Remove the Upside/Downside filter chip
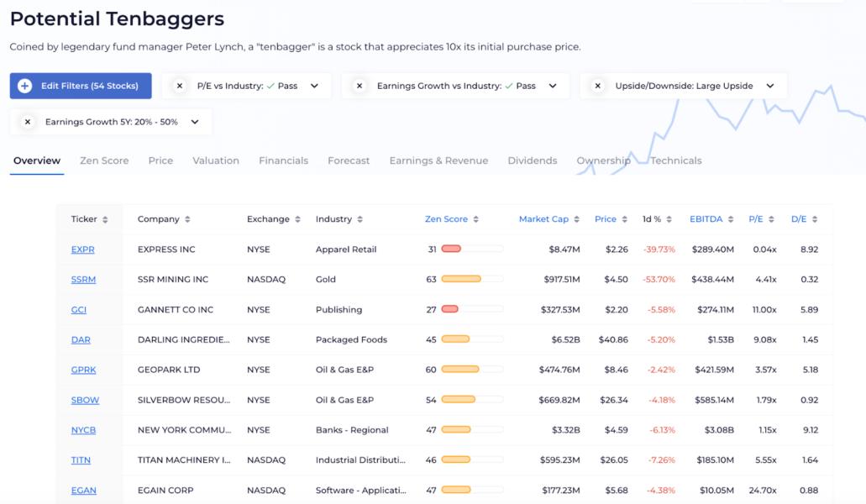This screenshot has height=504, width=866. 597,87
